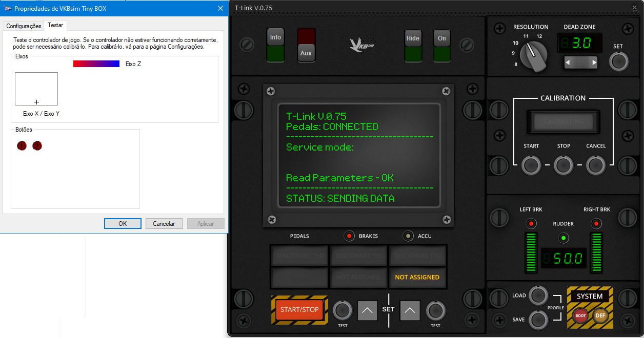Click the left brake level bar

click(x=531, y=252)
